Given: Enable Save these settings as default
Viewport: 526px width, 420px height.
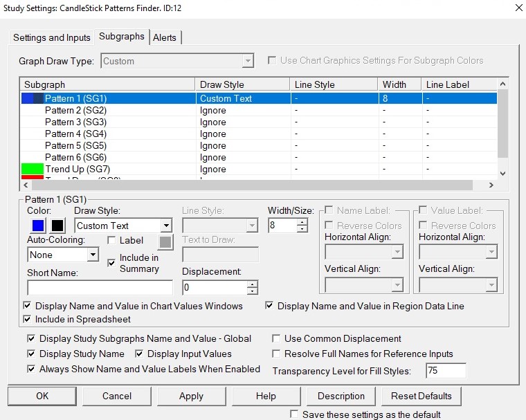Looking at the screenshot, I should 296,414.
